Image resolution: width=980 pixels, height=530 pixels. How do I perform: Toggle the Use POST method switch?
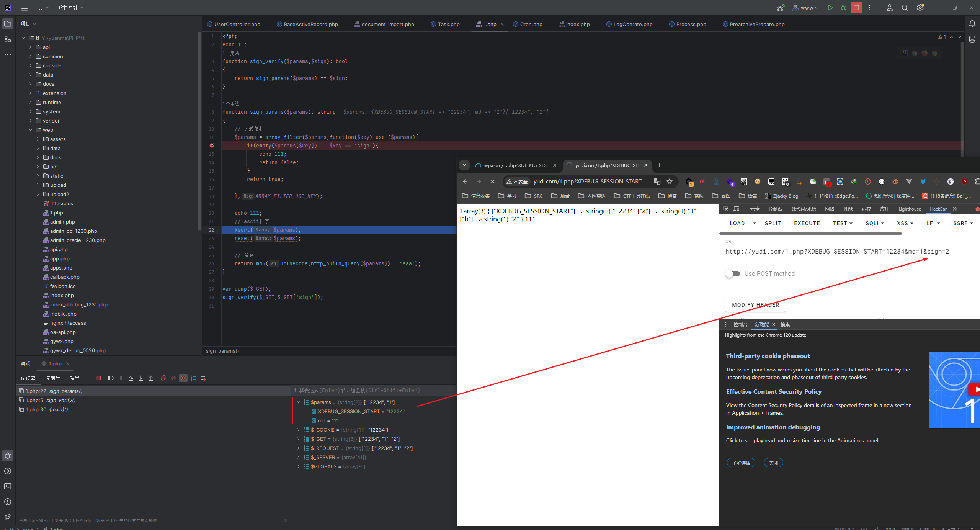733,273
